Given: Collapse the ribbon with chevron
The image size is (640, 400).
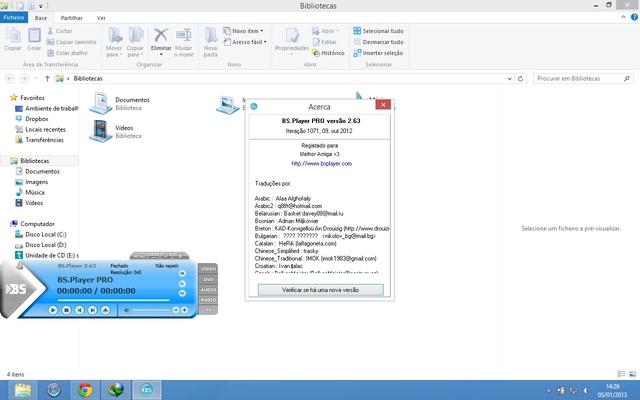Looking at the screenshot, I should pyautogui.click(x=623, y=17).
